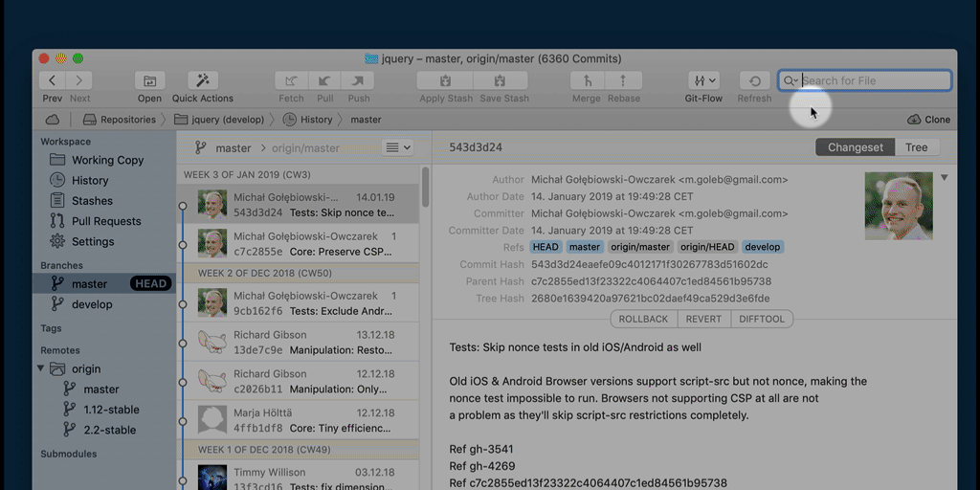Open commit list view options dropdown
Screen dimensions: 980x490
(x=397, y=147)
